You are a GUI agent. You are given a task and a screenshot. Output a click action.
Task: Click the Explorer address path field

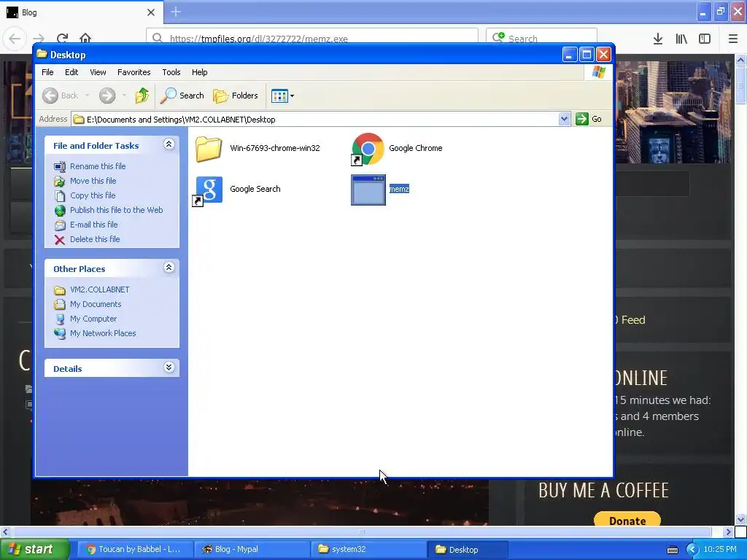click(x=315, y=119)
